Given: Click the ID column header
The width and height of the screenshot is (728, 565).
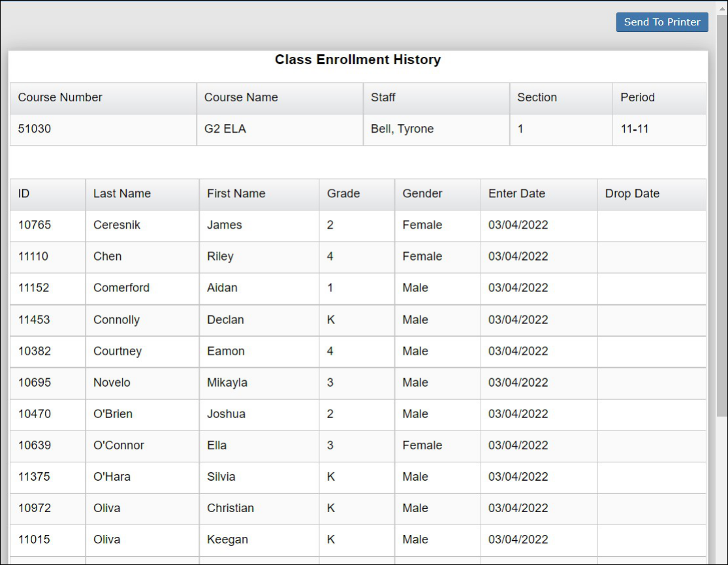Looking at the screenshot, I should (x=48, y=194).
